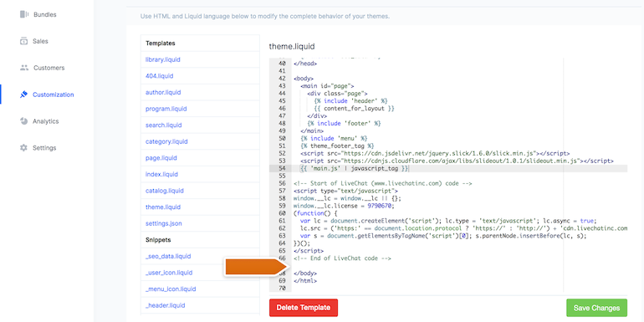The width and height of the screenshot is (644, 322).
Task: Open _seo_data.liquid snippet
Action: [x=168, y=256]
